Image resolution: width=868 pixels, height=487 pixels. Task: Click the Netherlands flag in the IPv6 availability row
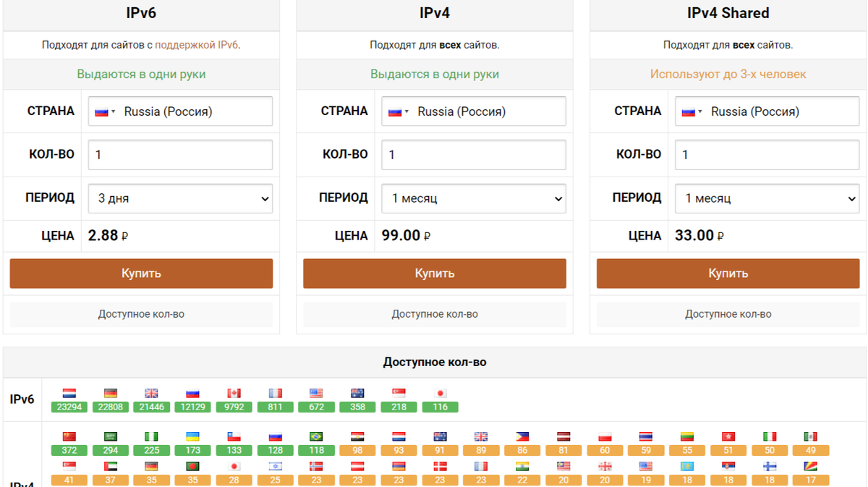point(69,394)
